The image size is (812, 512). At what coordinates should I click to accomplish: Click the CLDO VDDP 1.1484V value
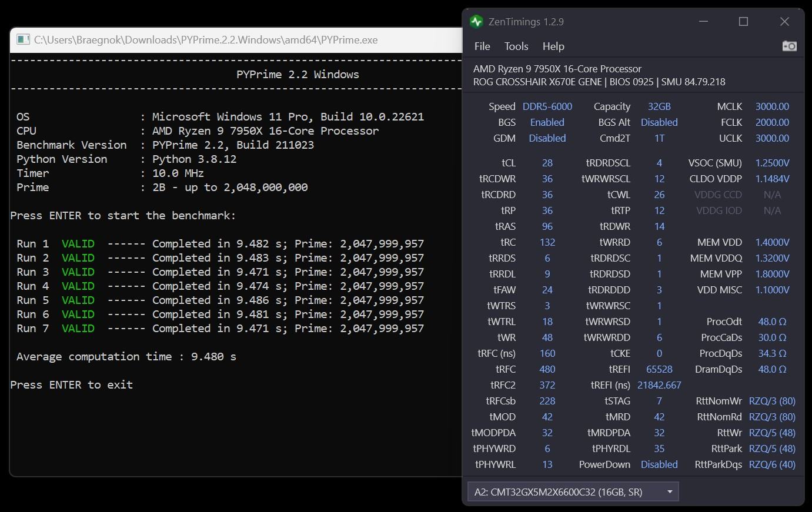(x=772, y=179)
